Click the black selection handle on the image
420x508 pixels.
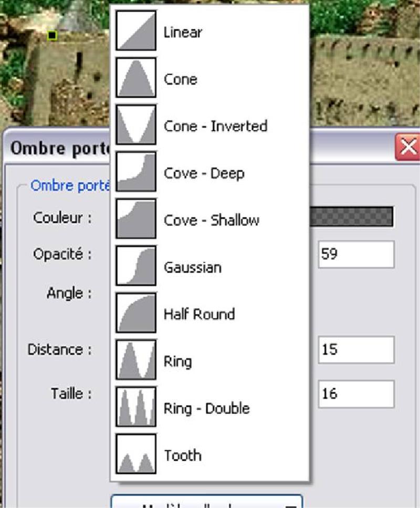pos(52,35)
